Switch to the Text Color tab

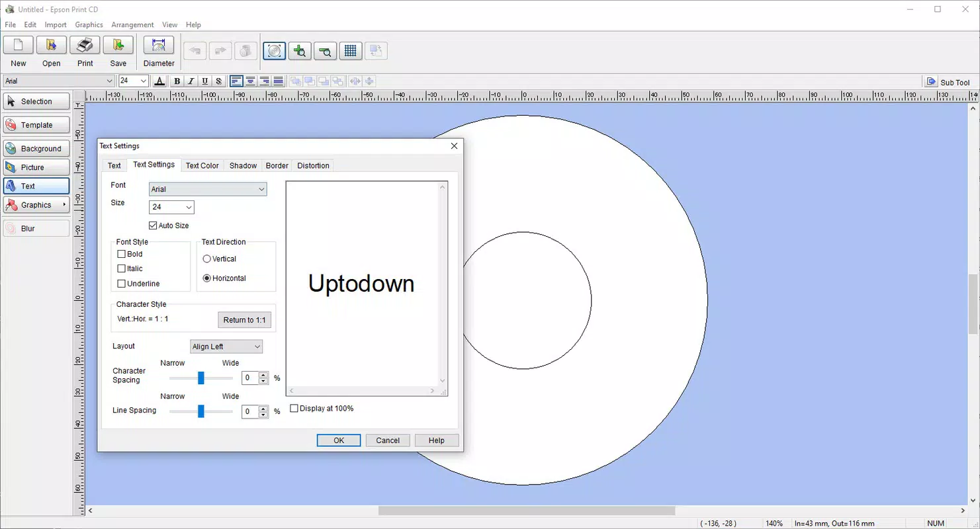click(202, 165)
